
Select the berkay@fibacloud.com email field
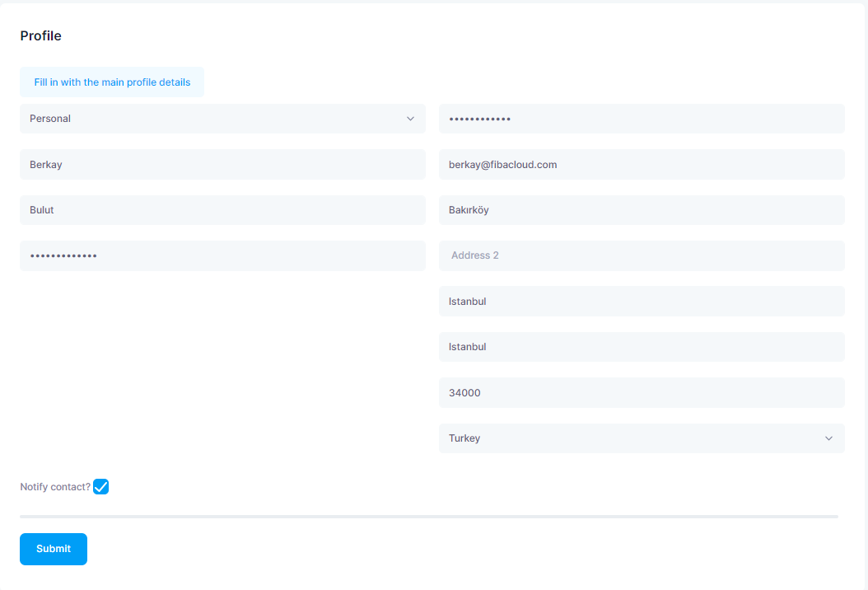(642, 165)
